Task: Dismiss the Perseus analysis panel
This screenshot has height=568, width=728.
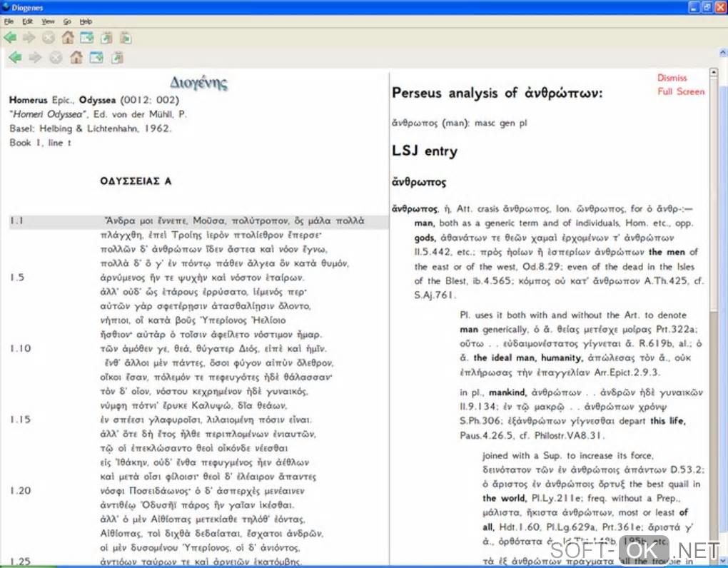Action: 672,78
